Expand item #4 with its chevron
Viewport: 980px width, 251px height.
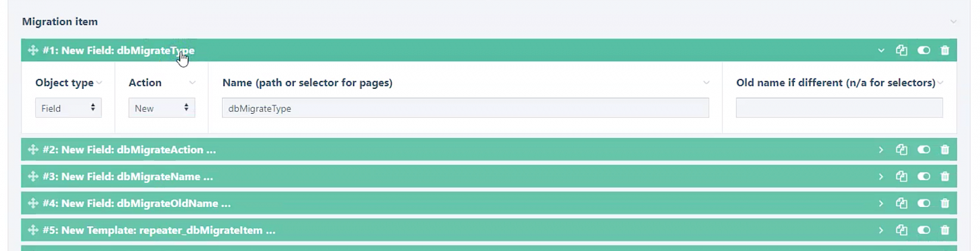click(881, 203)
